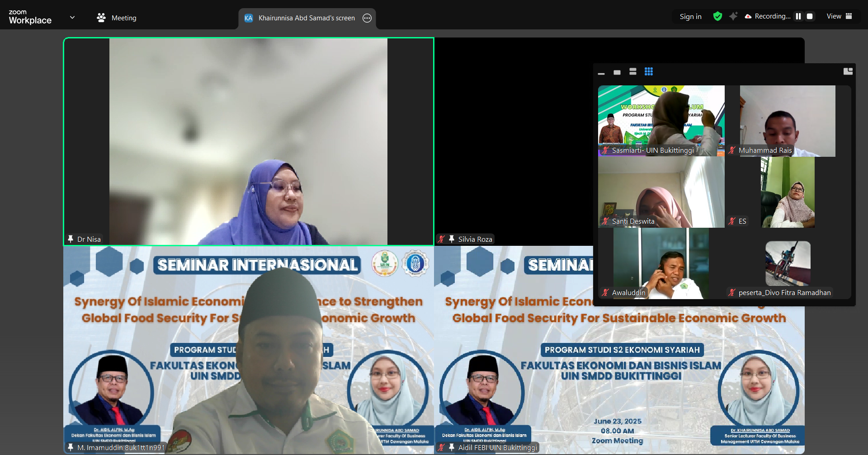Viewport: 868px width, 455px height.
Task: Select the blue grid view in the floating panel
Action: (649, 71)
